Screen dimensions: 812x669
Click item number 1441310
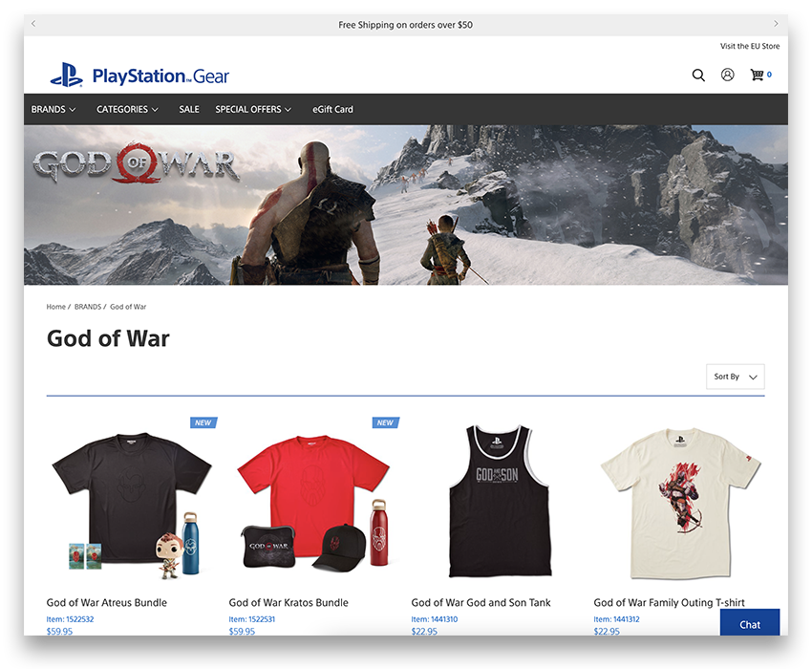coord(435,619)
